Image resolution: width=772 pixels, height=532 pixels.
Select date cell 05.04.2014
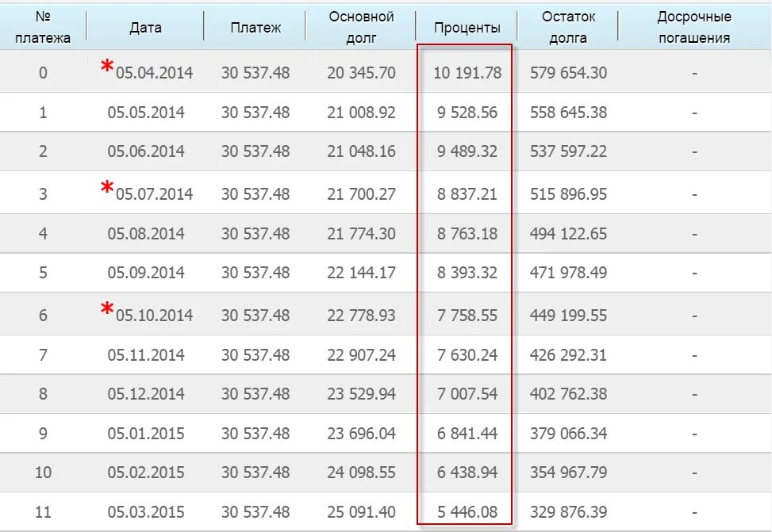pyautogui.click(x=154, y=73)
